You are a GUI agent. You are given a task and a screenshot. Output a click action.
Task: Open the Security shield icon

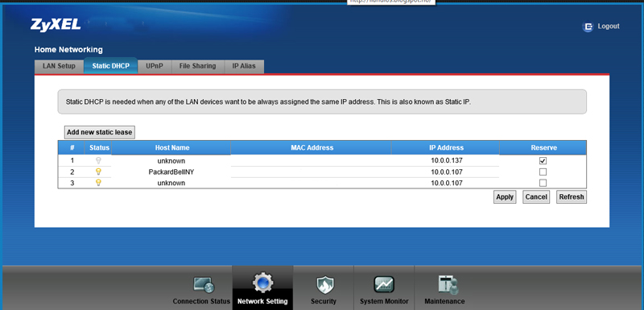[x=324, y=284]
